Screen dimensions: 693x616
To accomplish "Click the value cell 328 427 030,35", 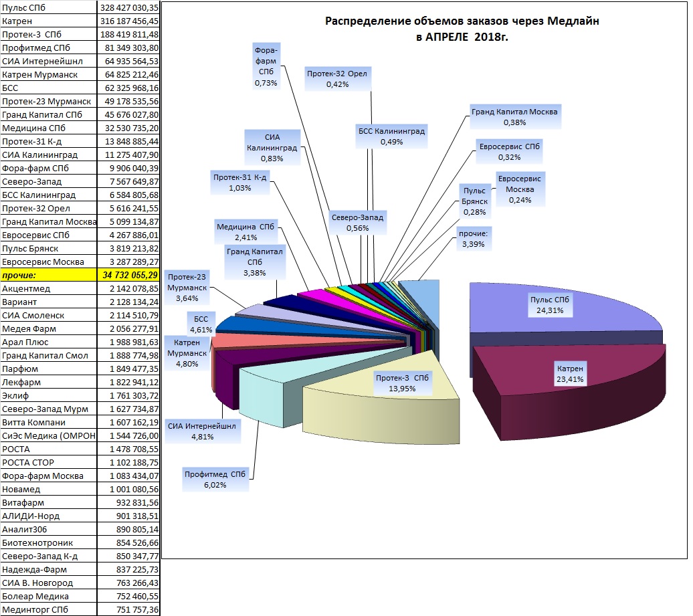I will click(x=128, y=7).
